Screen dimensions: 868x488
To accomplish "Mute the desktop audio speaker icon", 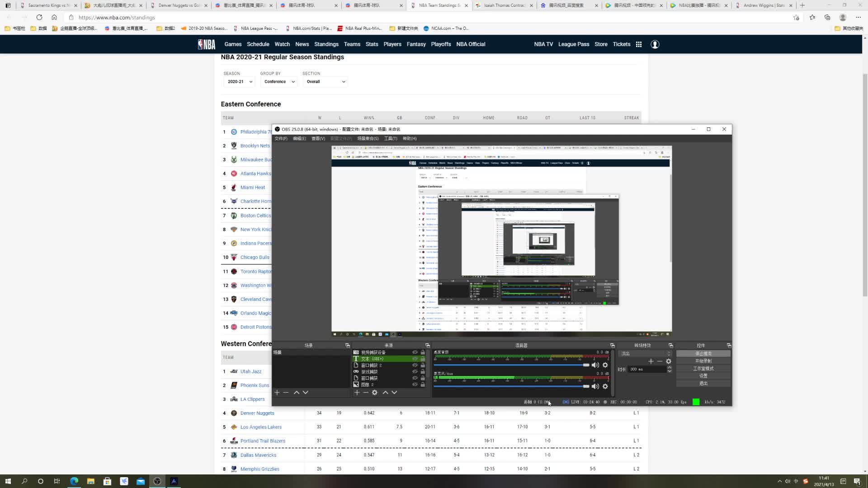I will click(x=595, y=365).
